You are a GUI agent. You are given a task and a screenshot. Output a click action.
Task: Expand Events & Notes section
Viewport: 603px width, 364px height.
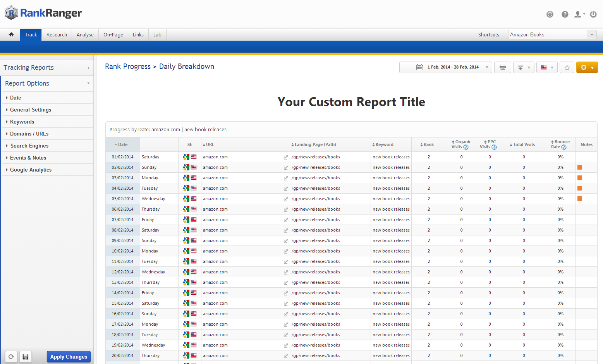[x=28, y=158]
